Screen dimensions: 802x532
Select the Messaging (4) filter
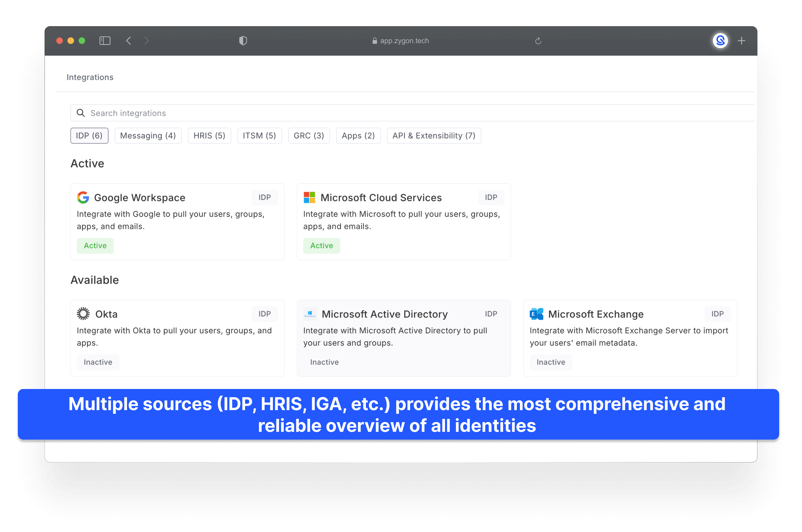pos(148,136)
